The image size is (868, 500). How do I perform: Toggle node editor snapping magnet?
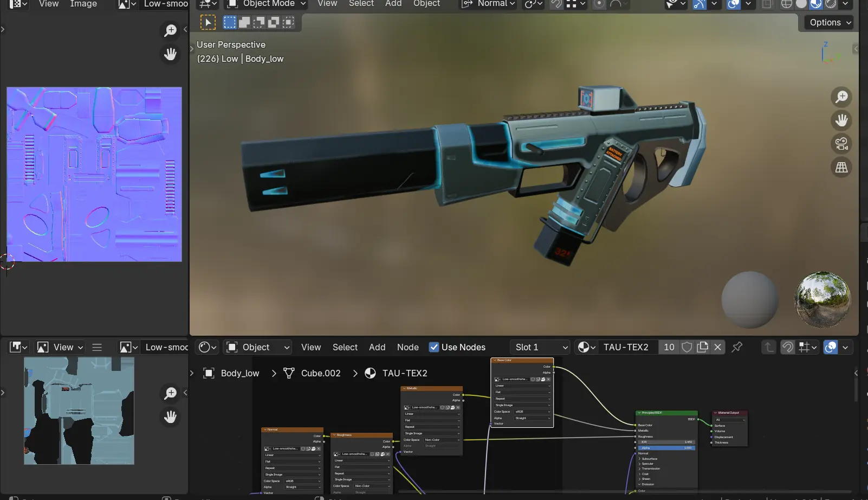pyautogui.click(x=788, y=347)
